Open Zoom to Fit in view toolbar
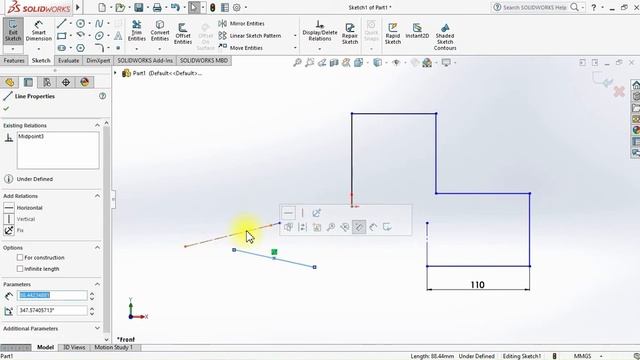 pos(297,62)
